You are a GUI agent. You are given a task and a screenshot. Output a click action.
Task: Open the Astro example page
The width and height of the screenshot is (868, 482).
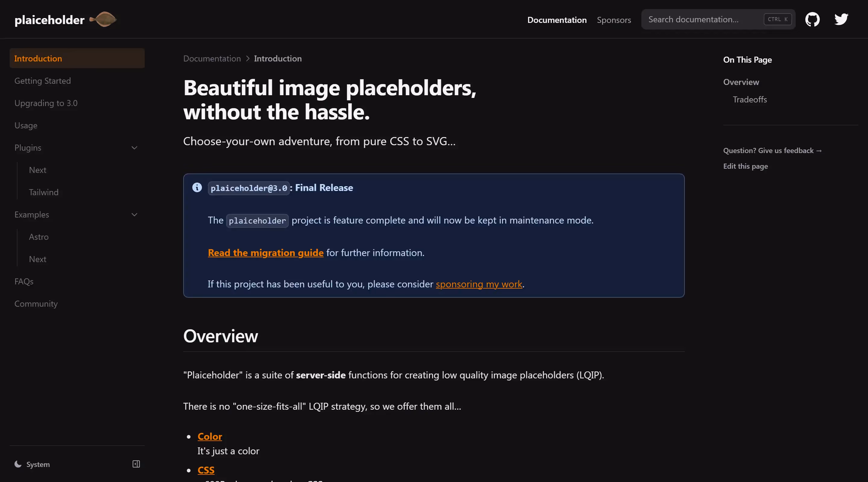tap(39, 237)
